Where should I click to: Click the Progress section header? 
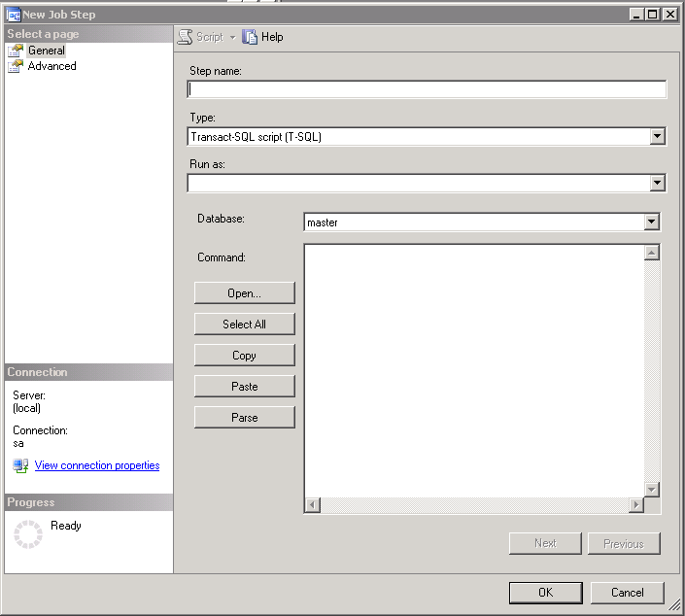pos(88,502)
